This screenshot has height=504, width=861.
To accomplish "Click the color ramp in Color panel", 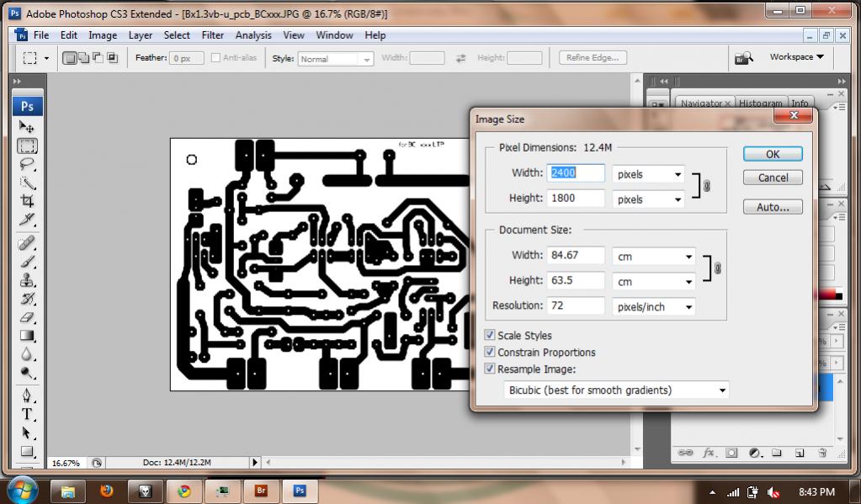I will click(830, 295).
